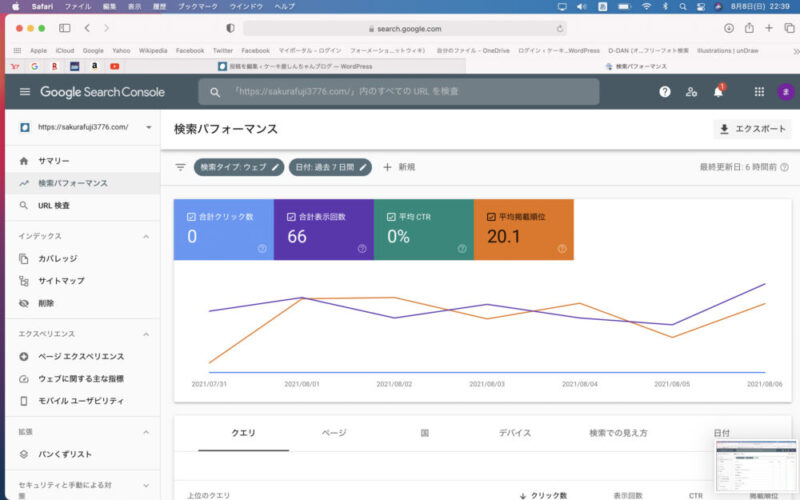Toggle the 平均掲載順位 checkbox card
Screen dimensions: 800x500
pyautogui.click(x=523, y=230)
